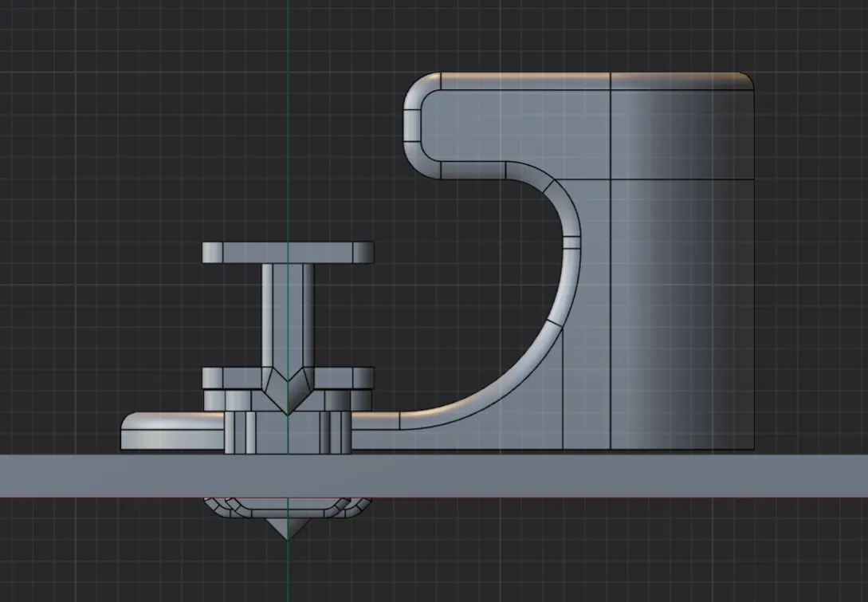Click the green vertical axis line above model
This screenshot has height=602, width=868.
287,120
